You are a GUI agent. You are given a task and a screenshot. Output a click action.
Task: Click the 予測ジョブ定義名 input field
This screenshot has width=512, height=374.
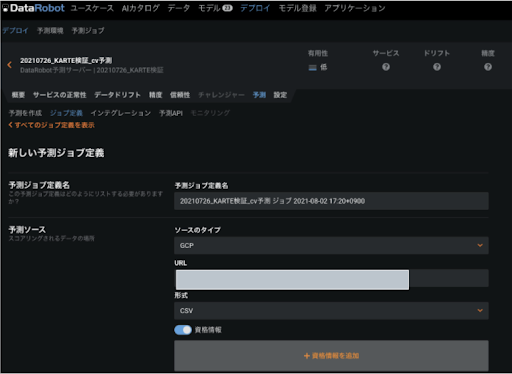coord(331,201)
